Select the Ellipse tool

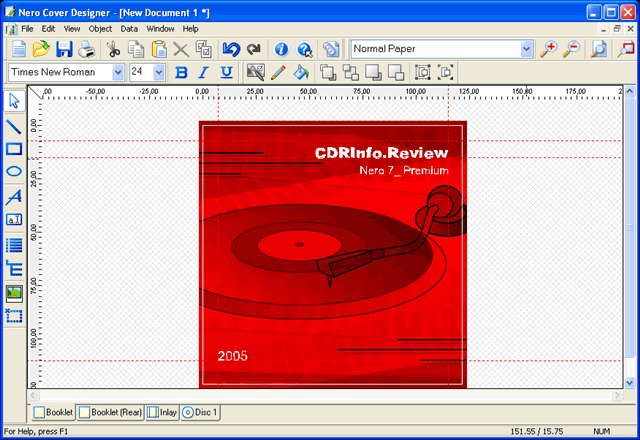14,171
